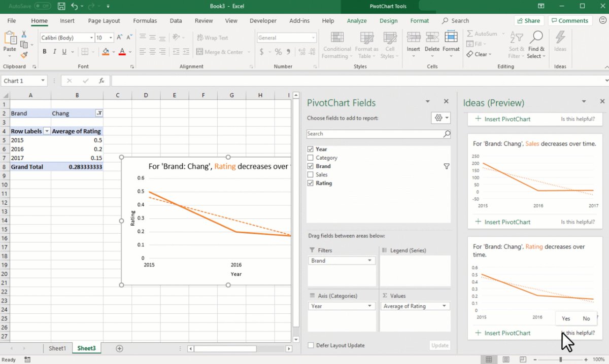Enable Defer Layout Update checkbox
The image size is (609, 364).
tap(311, 345)
